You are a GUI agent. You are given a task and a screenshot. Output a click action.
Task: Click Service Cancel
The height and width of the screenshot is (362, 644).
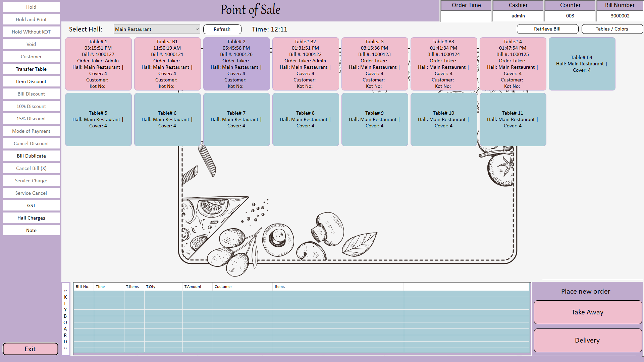pyautogui.click(x=32, y=193)
